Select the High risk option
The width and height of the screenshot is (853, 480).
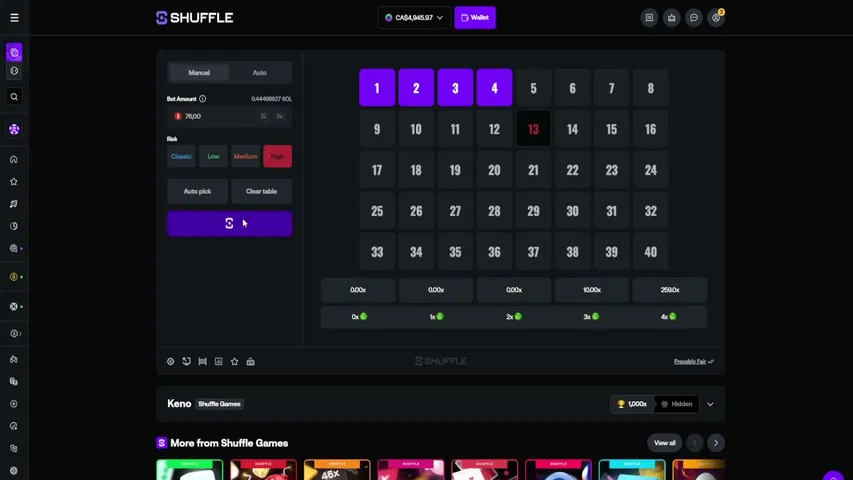(277, 156)
